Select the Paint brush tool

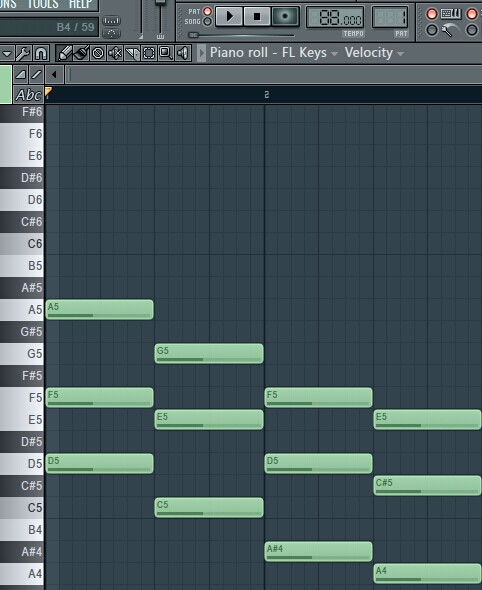81,53
